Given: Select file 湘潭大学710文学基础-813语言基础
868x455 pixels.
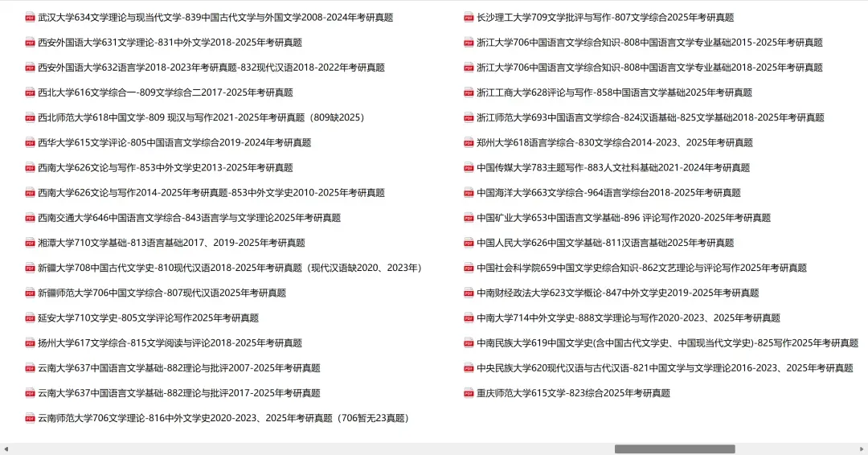Looking at the screenshot, I should point(172,243).
